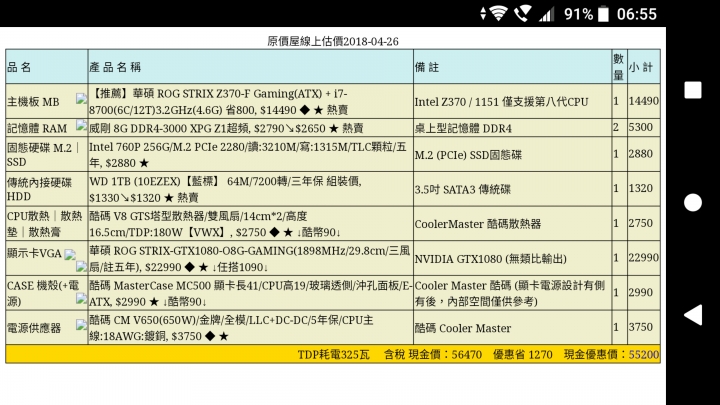Click the TDP耗電325瓦 text

[x=333, y=354]
